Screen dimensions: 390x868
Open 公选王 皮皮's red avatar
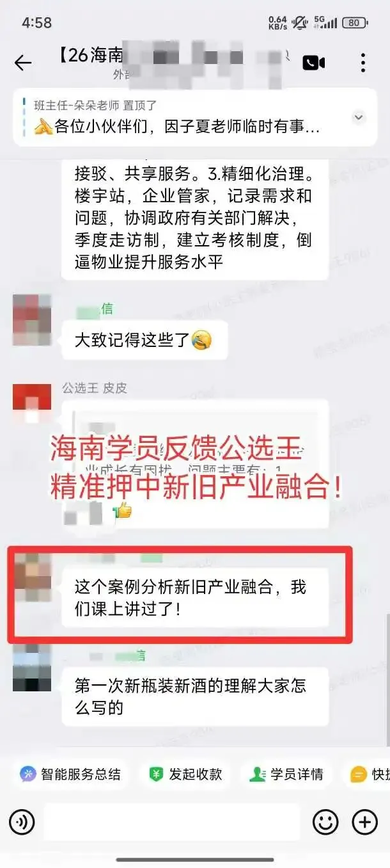coord(32,403)
